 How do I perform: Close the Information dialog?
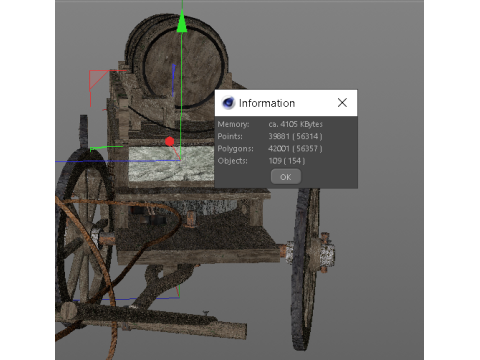(x=342, y=103)
